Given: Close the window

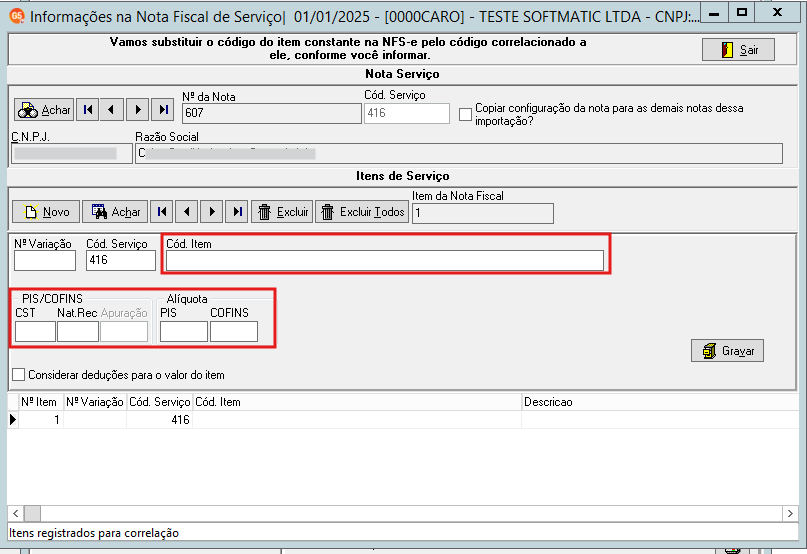Looking at the screenshot, I should click(777, 13).
